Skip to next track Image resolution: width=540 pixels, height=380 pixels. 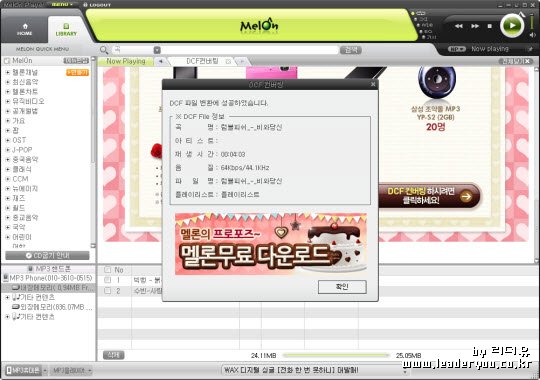pos(475,26)
